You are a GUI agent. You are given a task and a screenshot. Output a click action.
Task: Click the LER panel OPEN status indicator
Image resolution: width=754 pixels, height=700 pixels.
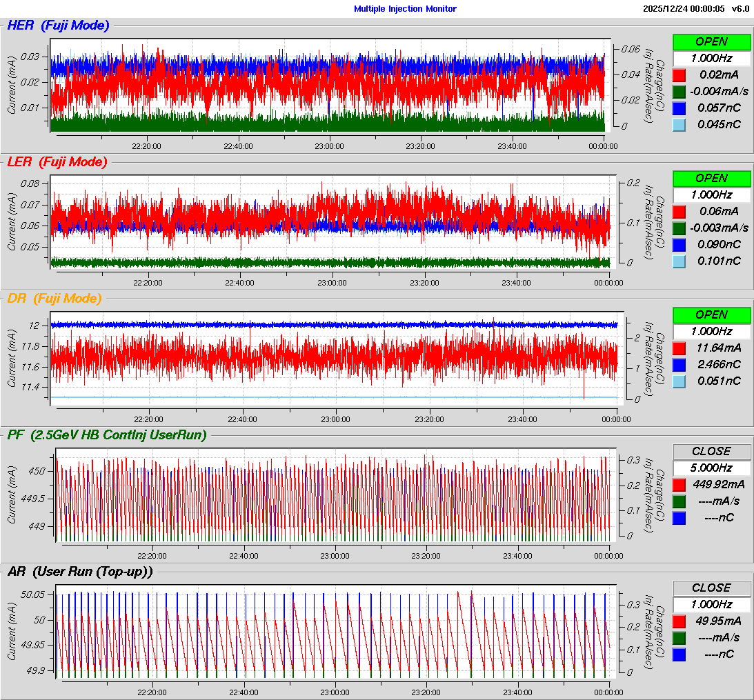(711, 178)
